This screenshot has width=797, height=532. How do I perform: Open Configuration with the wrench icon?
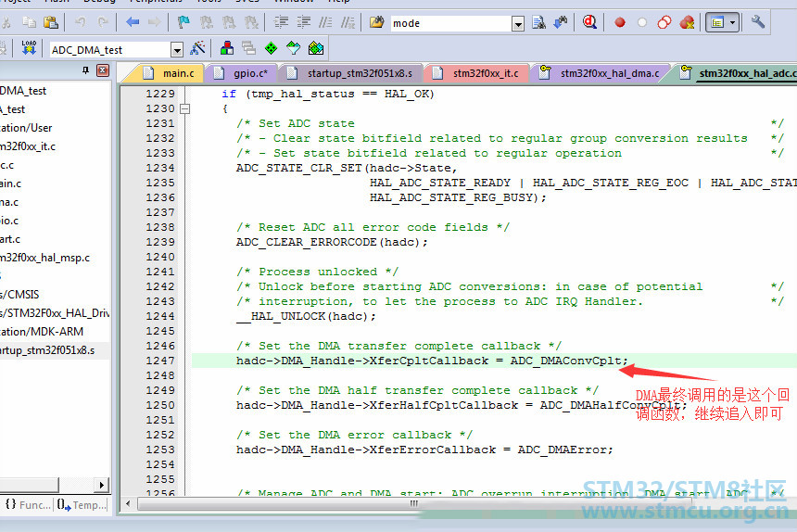tap(758, 22)
